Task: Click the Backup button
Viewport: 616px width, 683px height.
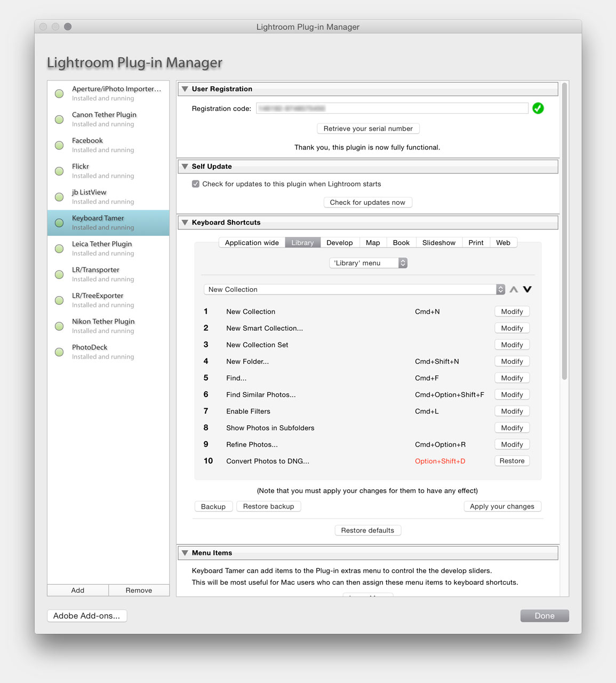Action: (213, 506)
